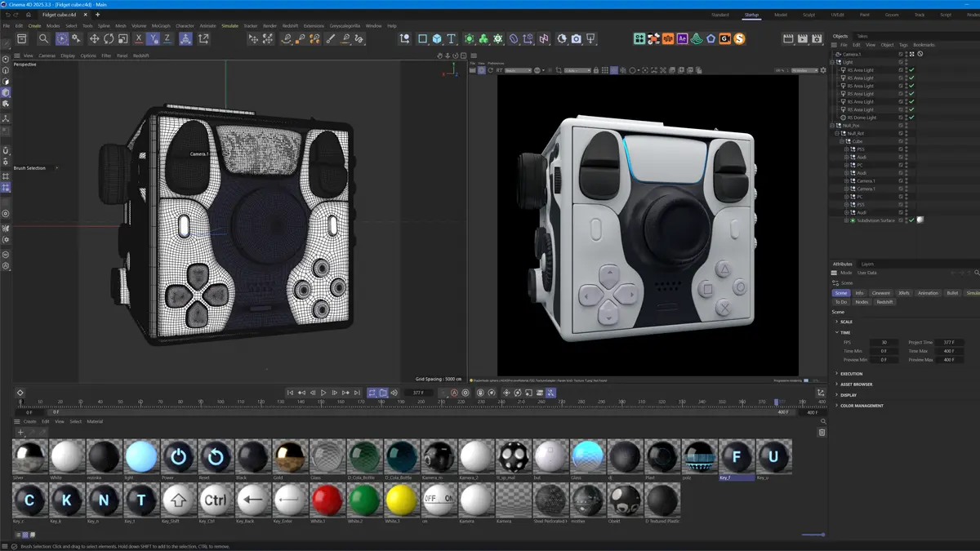Screen dimensions: 980x551
Task: Toggle enable checkmark for first RS Area Light
Action: coord(911,70)
